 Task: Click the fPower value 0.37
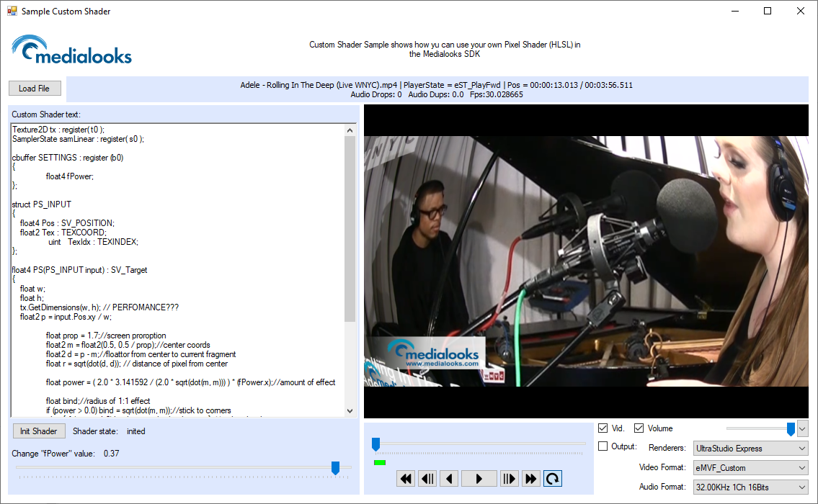tap(111, 454)
